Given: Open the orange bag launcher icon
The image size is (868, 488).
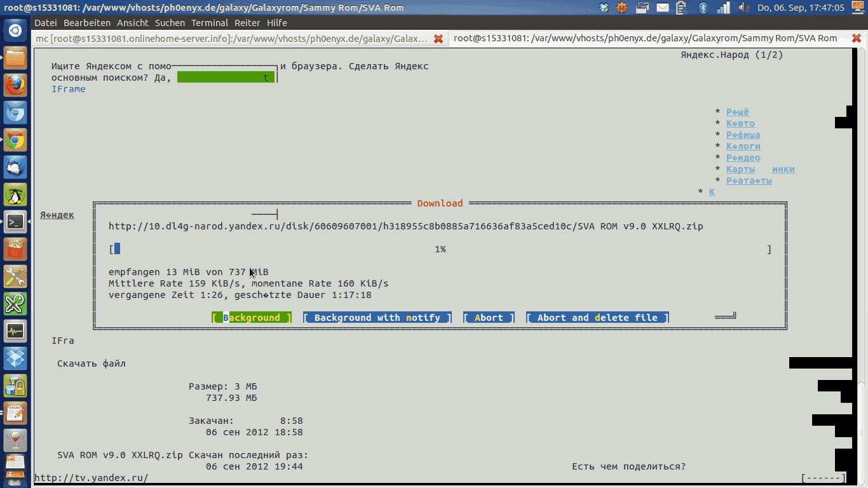Looking at the screenshot, I should pyautogui.click(x=15, y=249).
